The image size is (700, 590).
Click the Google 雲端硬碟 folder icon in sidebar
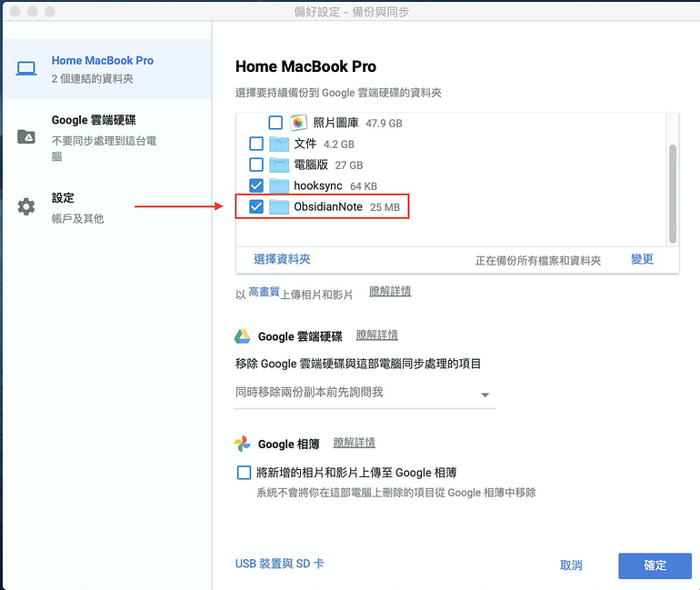26,136
